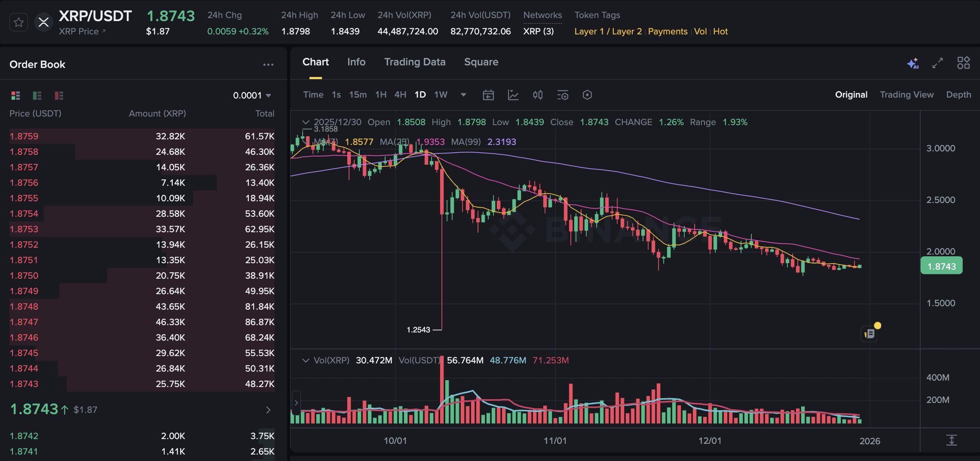980x461 pixels.
Task: Switch to the Trading Data tab
Action: point(414,62)
